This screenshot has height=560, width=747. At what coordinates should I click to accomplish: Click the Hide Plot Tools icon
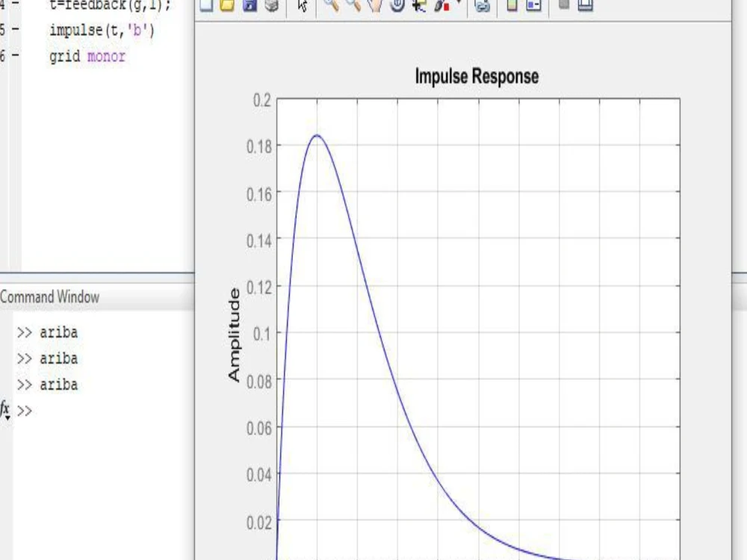pyautogui.click(x=564, y=4)
